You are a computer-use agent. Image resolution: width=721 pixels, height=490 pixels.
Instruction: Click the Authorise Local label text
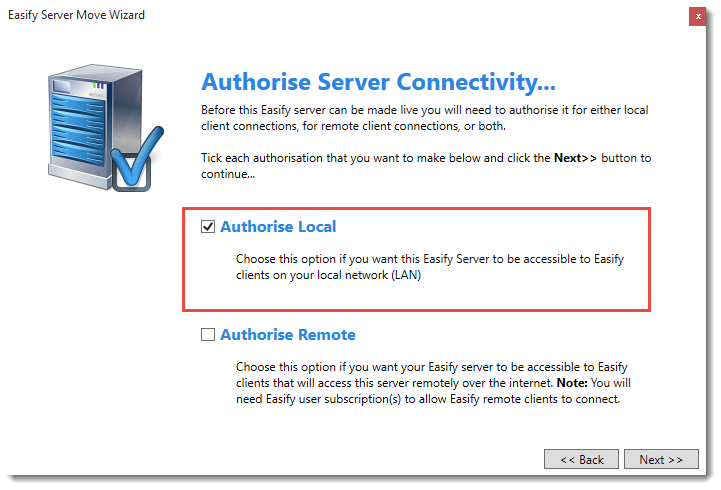coord(278,227)
